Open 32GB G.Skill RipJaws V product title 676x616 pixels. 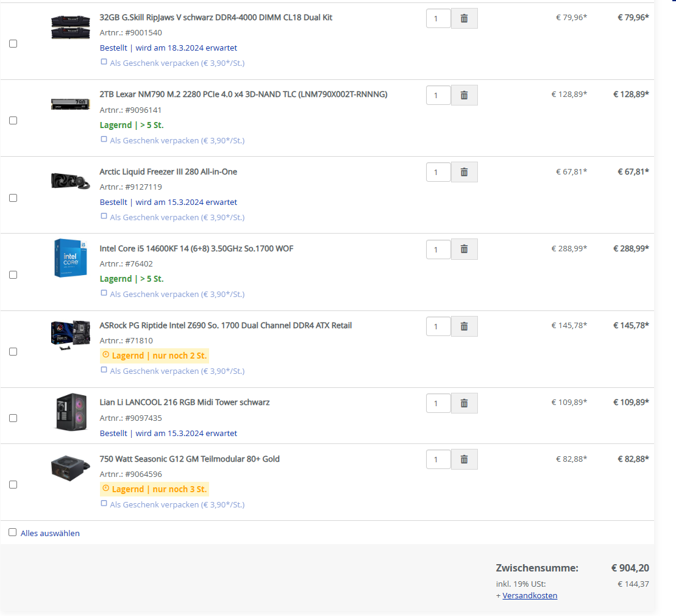point(216,17)
